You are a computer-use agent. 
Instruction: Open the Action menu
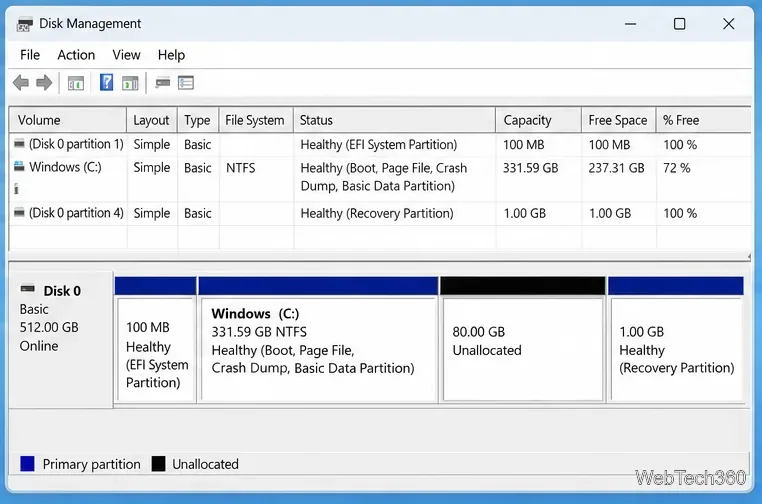click(x=76, y=55)
